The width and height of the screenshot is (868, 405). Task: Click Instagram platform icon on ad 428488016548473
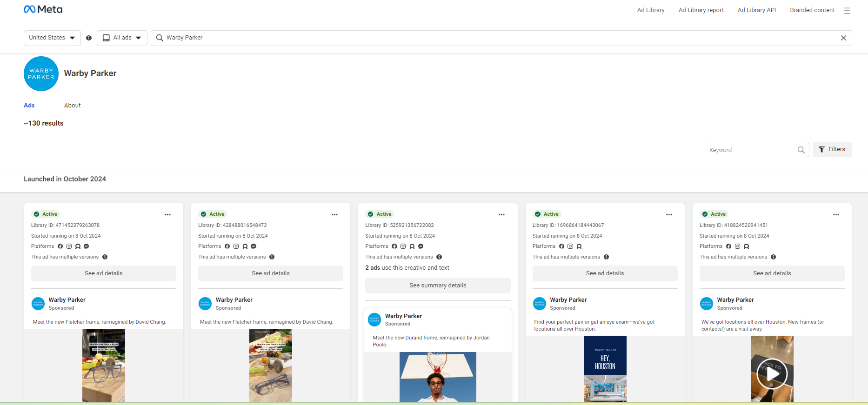(236, 246)
